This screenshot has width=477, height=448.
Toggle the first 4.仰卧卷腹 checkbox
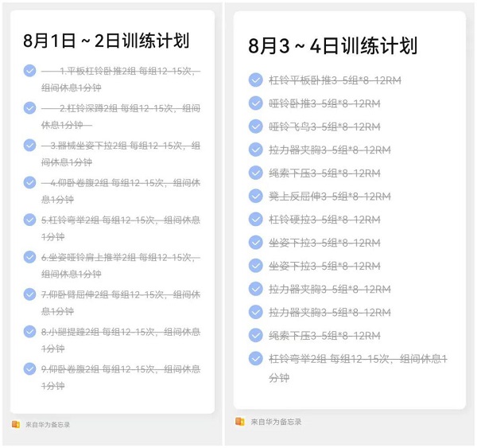pos(30,182)
